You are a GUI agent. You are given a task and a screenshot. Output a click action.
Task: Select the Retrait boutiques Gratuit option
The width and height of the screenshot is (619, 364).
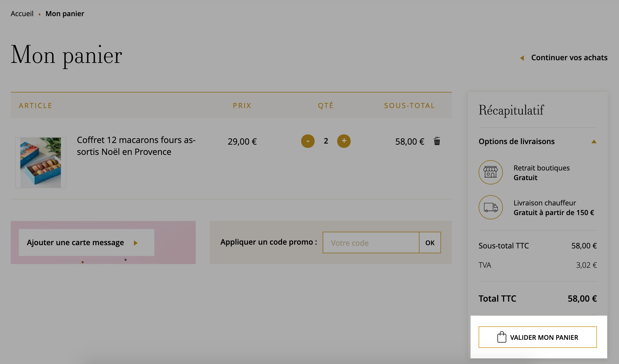(x=538, y=173)
